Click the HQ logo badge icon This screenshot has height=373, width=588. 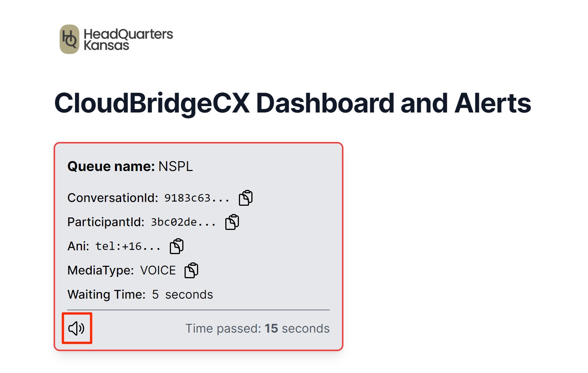point(69,39)
